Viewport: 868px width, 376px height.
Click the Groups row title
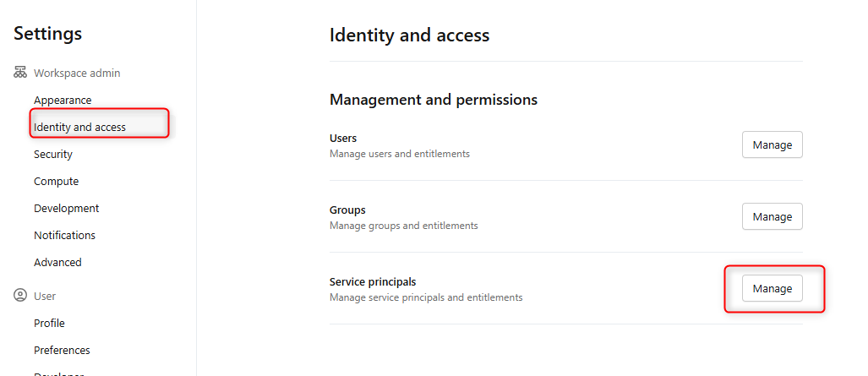point(347,210)
